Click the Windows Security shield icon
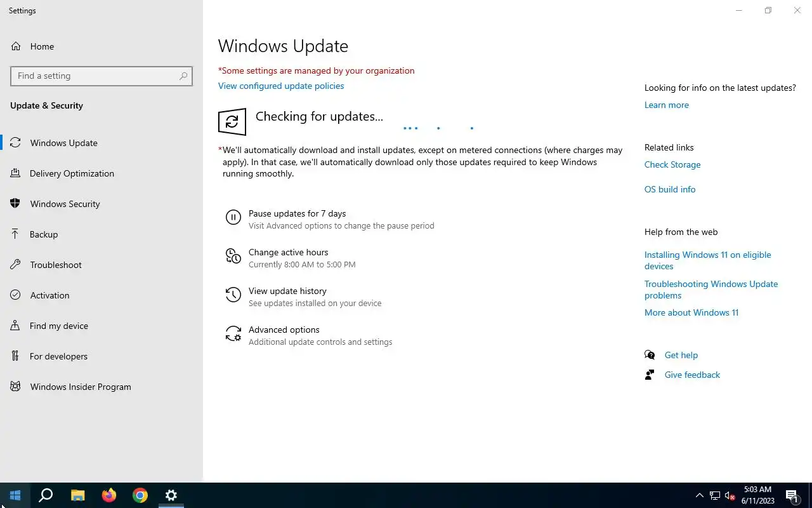The height and width of the screenshot is (508, 812). 16,204
